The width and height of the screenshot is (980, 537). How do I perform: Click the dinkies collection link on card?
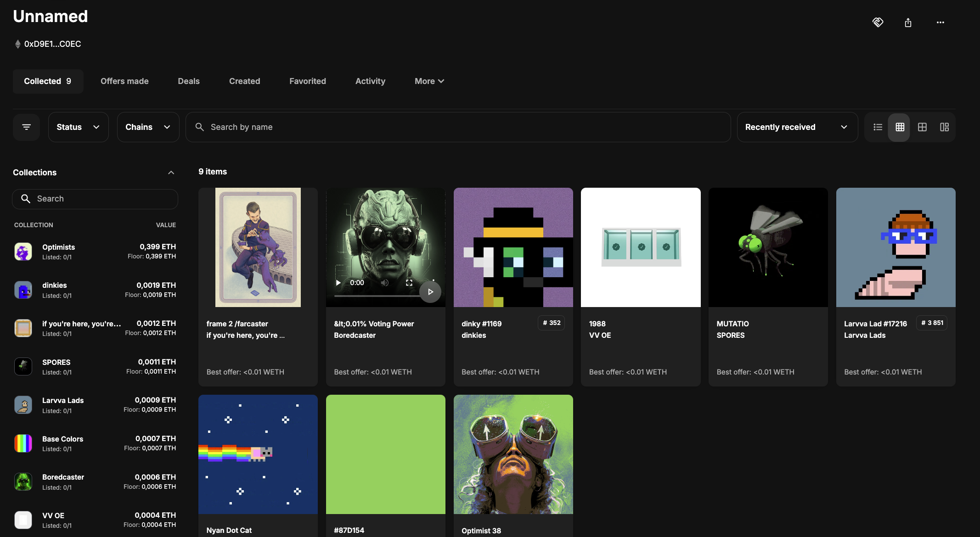click(x=473, y=336)
